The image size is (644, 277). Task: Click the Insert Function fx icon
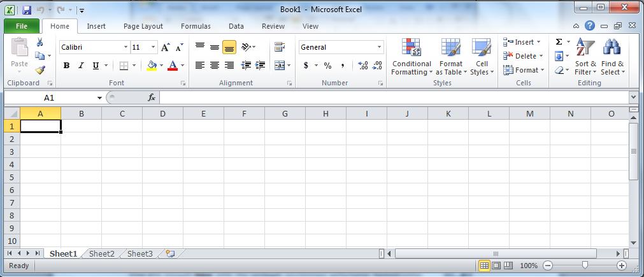(152, 97)
